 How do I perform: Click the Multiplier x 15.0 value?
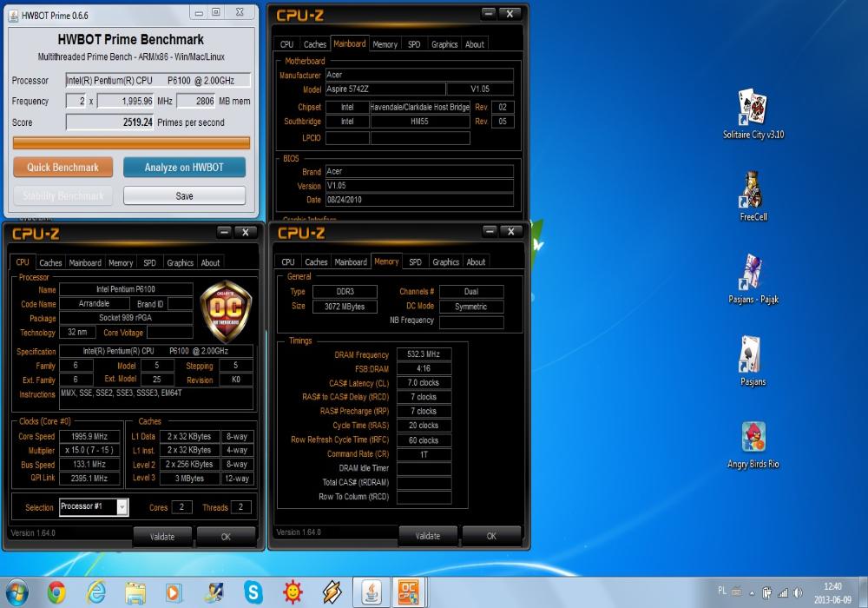[89, 450]
